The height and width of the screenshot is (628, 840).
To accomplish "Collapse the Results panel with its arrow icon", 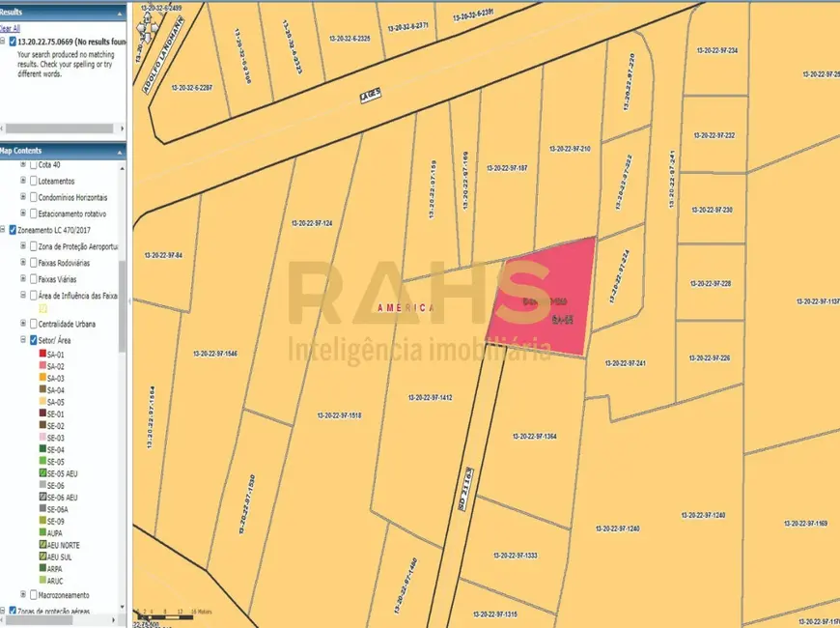I will [120, 12].
